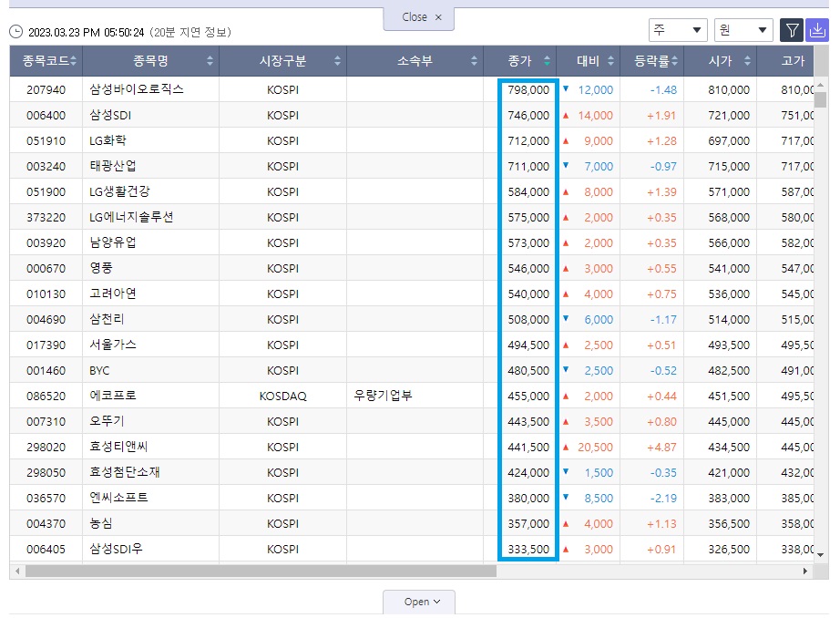Screen dimensions: 840x618
Task: Select 고려아연 stock name
Action: coord(112,294)
